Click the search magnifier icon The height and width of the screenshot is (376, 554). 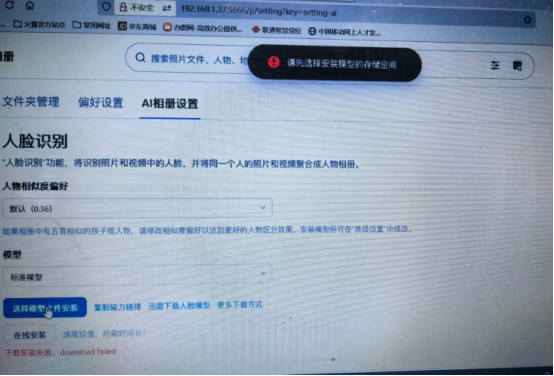140,57
